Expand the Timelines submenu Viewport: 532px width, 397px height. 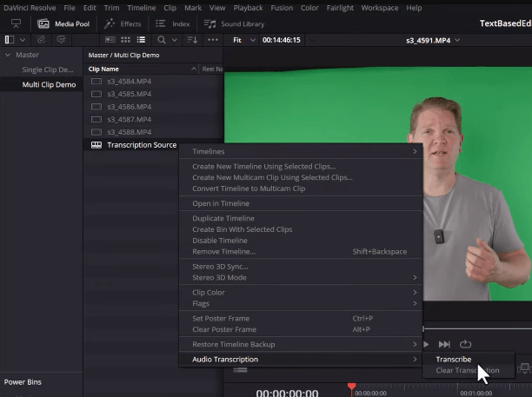tap(301, 151)
